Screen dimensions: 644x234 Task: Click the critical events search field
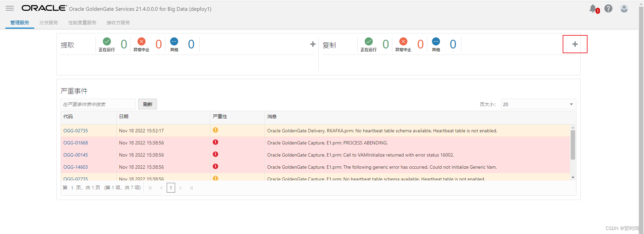tap(98, 104)
